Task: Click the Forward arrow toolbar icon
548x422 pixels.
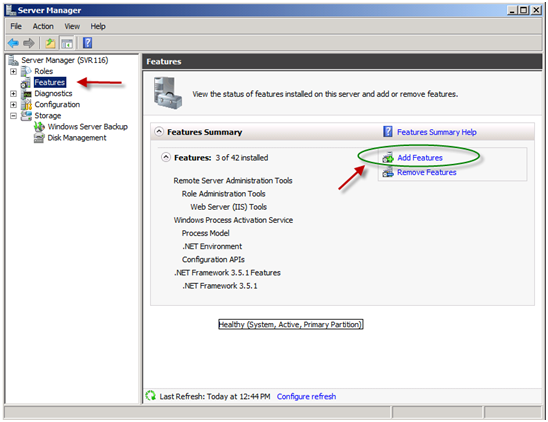Action: point(29,43)
